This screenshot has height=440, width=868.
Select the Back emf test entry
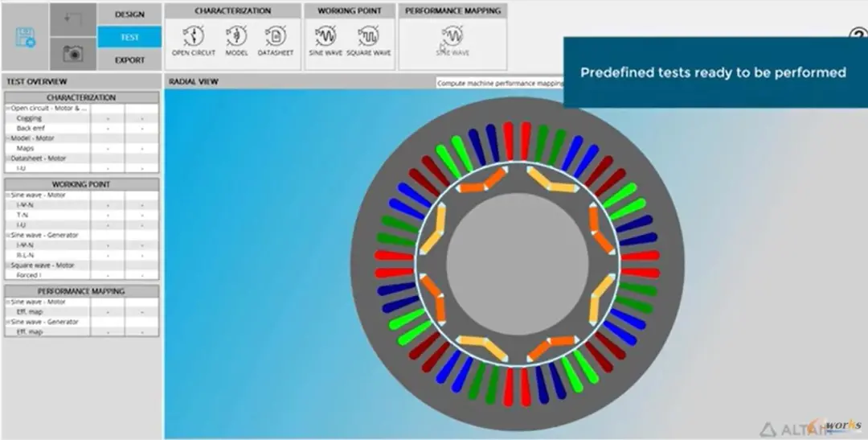point(31,128)
